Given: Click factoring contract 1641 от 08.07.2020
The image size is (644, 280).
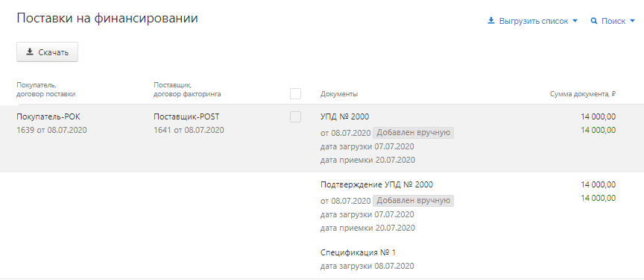Looking at the screenshot, I should point(189,131).
